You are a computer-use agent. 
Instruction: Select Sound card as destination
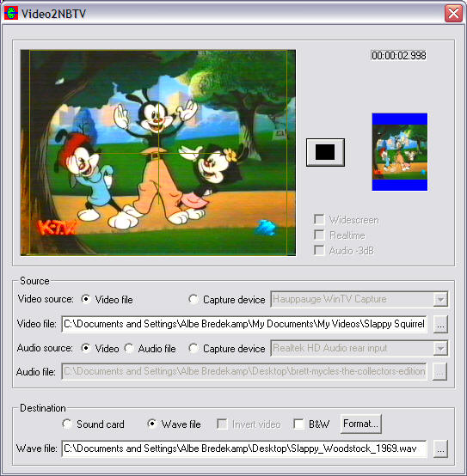[67, 424]
